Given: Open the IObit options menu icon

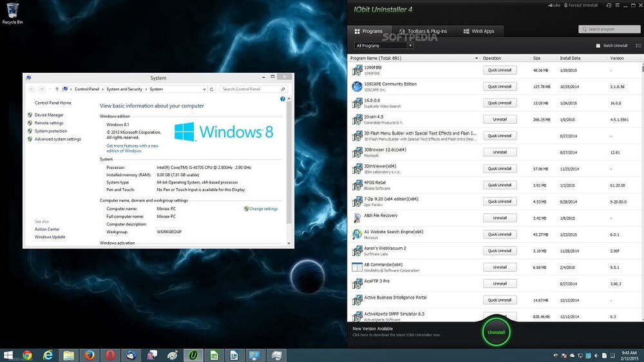Looking at the screenshot, I should click(x=618, y=5).
